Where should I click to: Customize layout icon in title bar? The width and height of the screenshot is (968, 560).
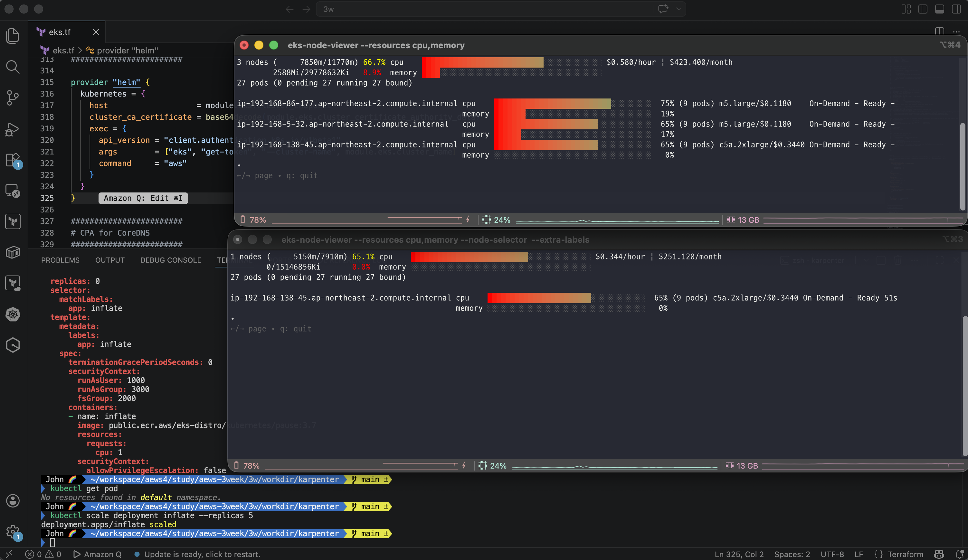click(x=906, y=9)
